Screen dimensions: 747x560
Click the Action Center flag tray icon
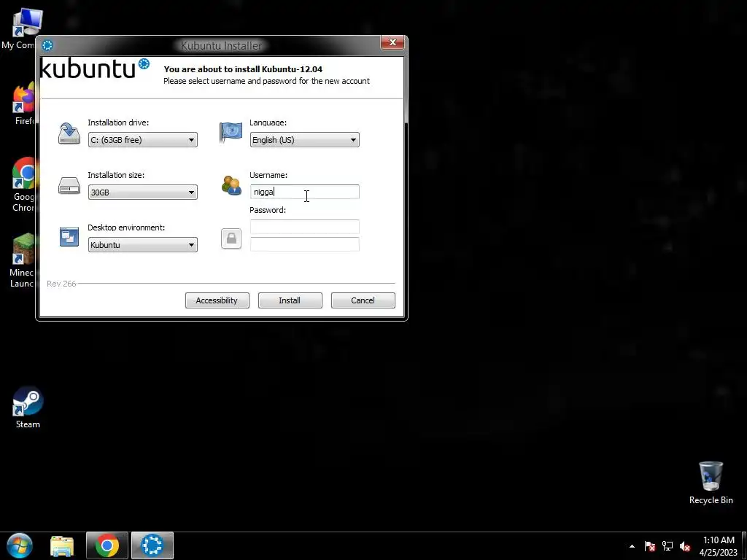(x=650, y=546)
